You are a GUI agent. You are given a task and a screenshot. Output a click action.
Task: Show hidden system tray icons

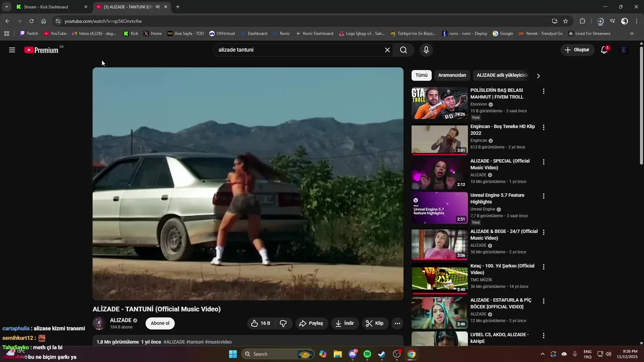(x=542, y=354)
